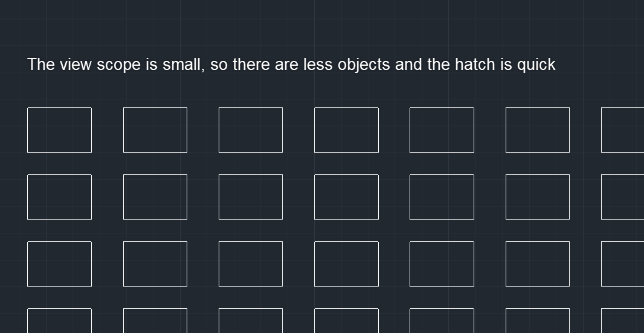Pick inside fifth rectangle of top row
Viewport: 644px width, 333px height.
(442, 130)
